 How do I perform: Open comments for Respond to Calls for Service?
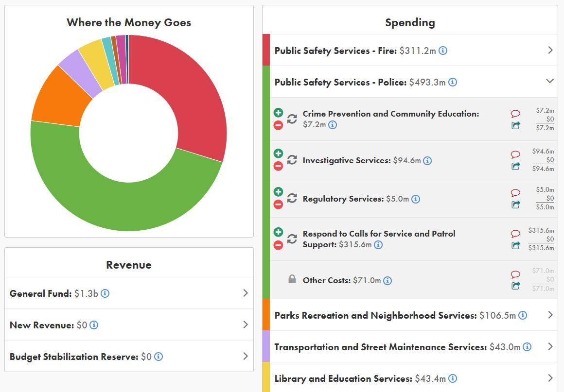tap(515, 234)
